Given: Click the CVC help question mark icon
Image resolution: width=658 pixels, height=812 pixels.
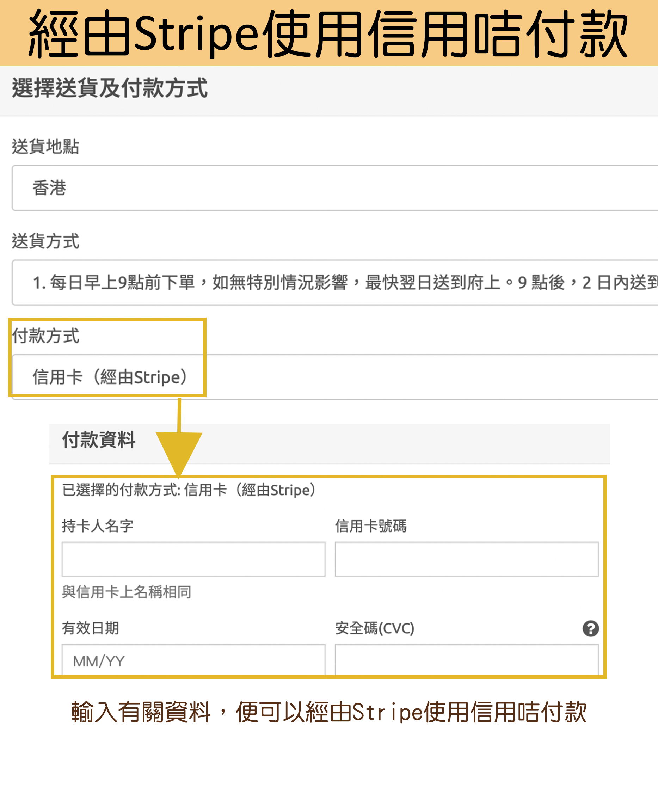Looking at the screenshot, I should click(590, 628).
